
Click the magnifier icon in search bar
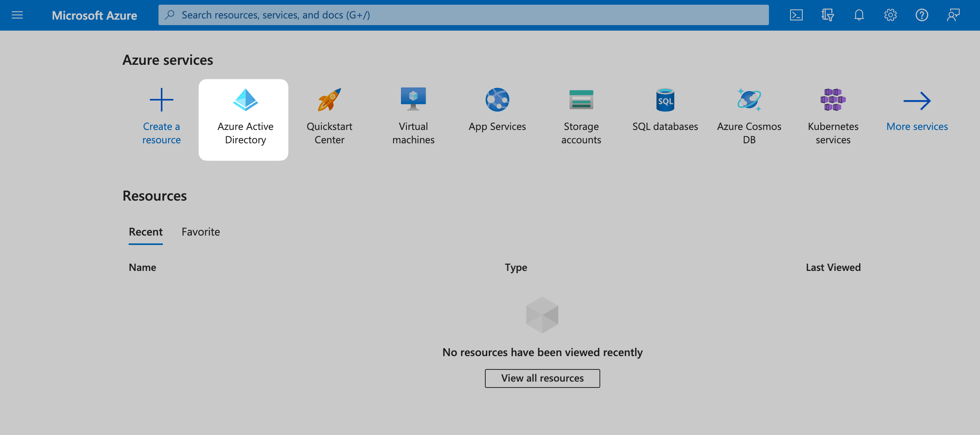point(169,15)
